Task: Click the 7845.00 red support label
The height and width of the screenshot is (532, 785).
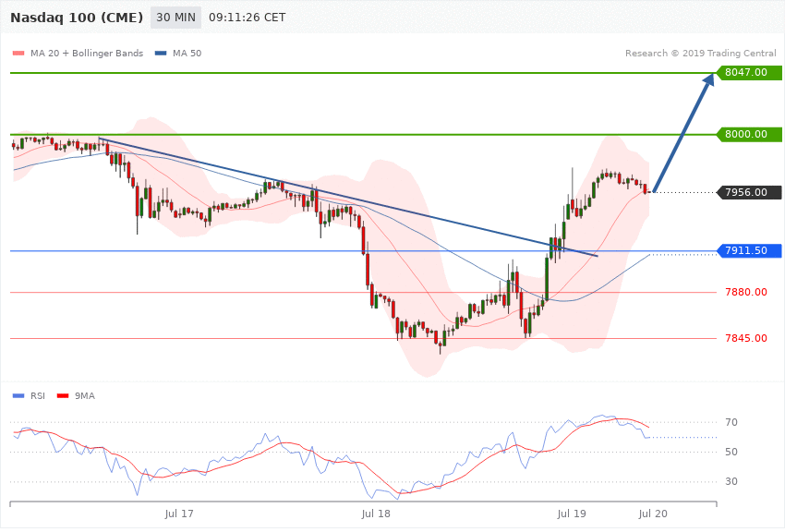Action: pos(746,338)
